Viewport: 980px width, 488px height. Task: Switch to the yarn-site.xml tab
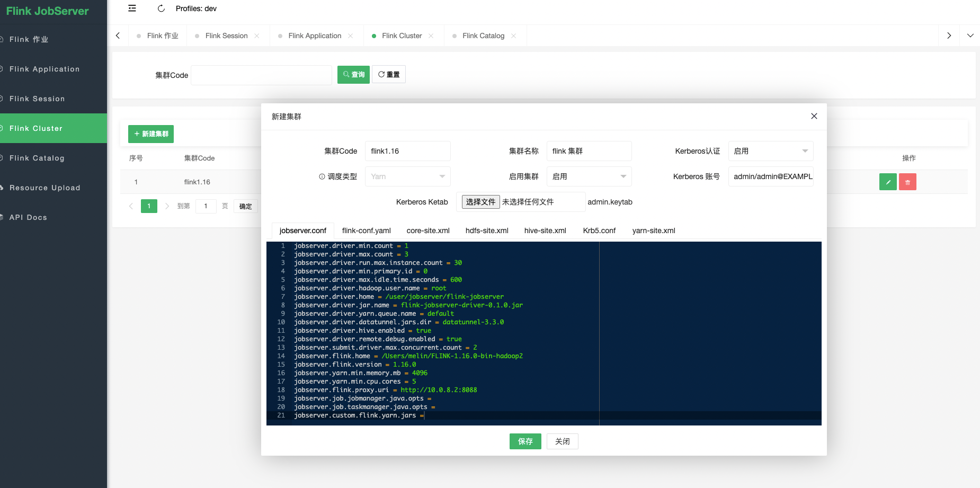(654, 230)
